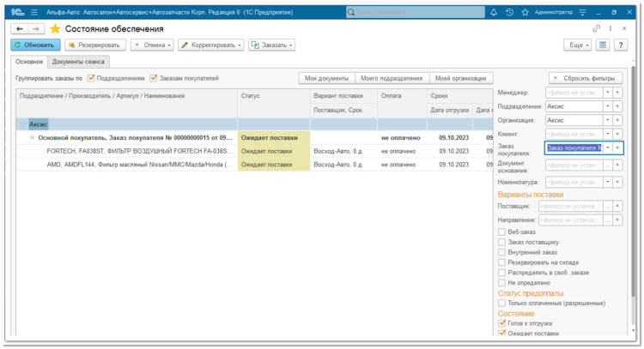Clear the Менеджер filter with x
The width and height of the screenshot is (644, 349).
pyautogui.click(x=617, y=93)
